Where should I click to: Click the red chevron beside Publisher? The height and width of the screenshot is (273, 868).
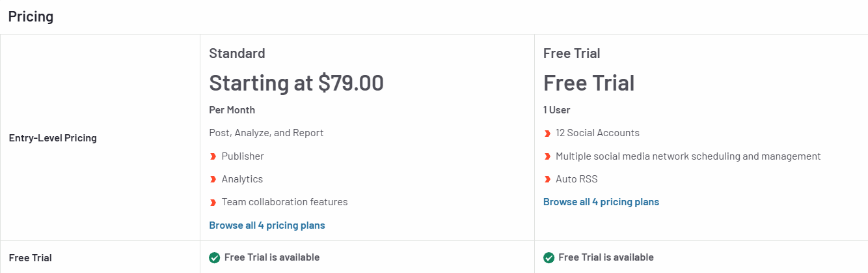[x=213, y=156]
